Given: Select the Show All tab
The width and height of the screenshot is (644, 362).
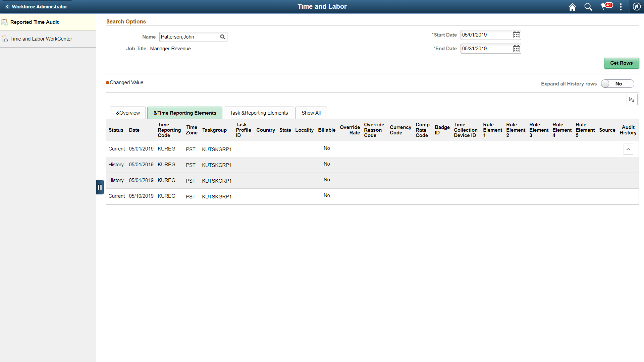Looking at the screenshot, I should [x=311, y=113].
